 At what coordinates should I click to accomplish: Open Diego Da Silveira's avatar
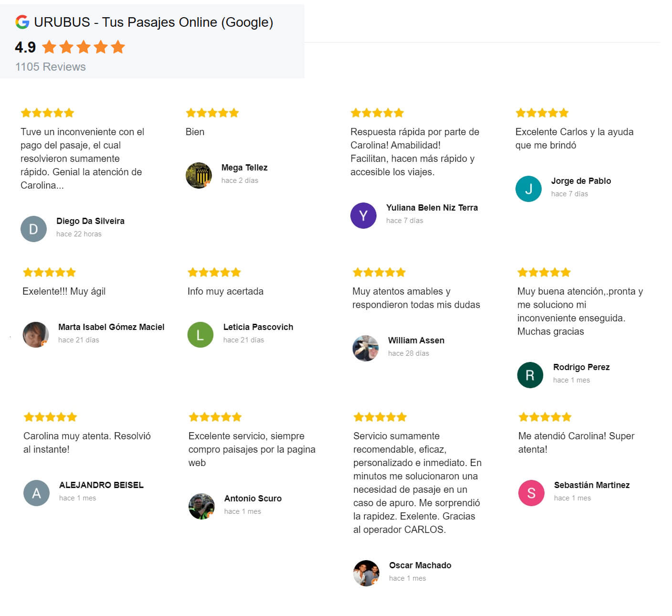coord(33,229)
